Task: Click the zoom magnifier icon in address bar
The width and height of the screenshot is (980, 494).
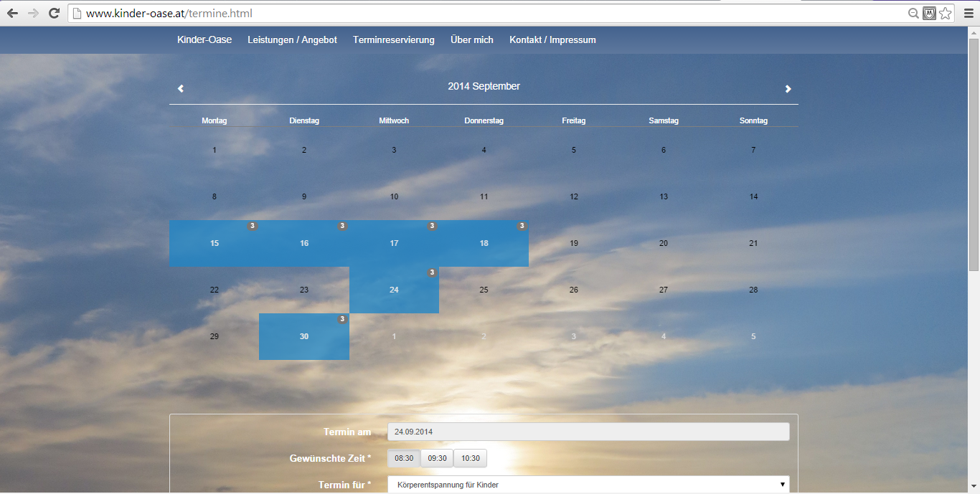Action: tap(913, 13)
